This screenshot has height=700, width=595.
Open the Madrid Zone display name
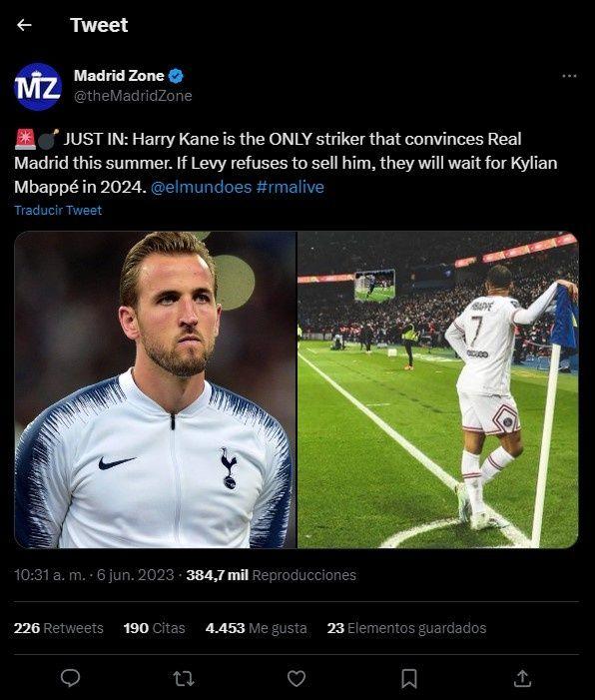(119, 76)
